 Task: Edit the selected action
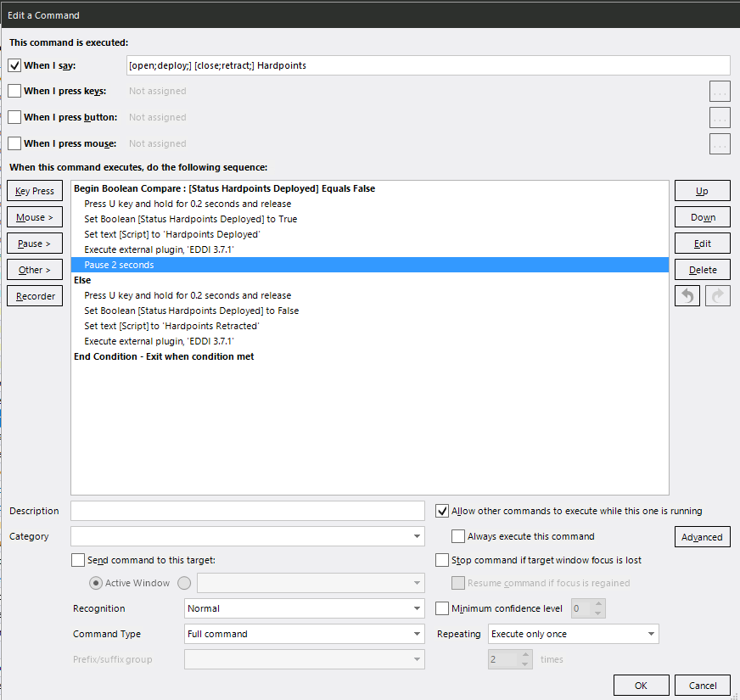[703, 244]
